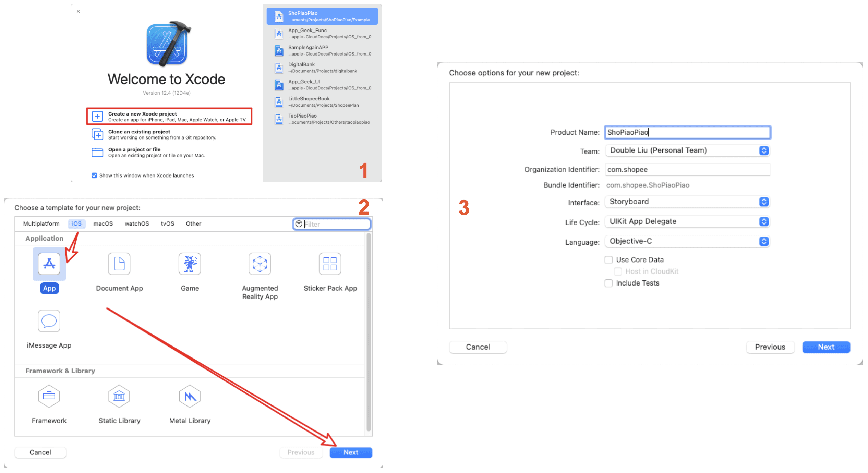This screenshot has height=473, width=868.
Task: Select the App template icon
Action: [49, 264]
